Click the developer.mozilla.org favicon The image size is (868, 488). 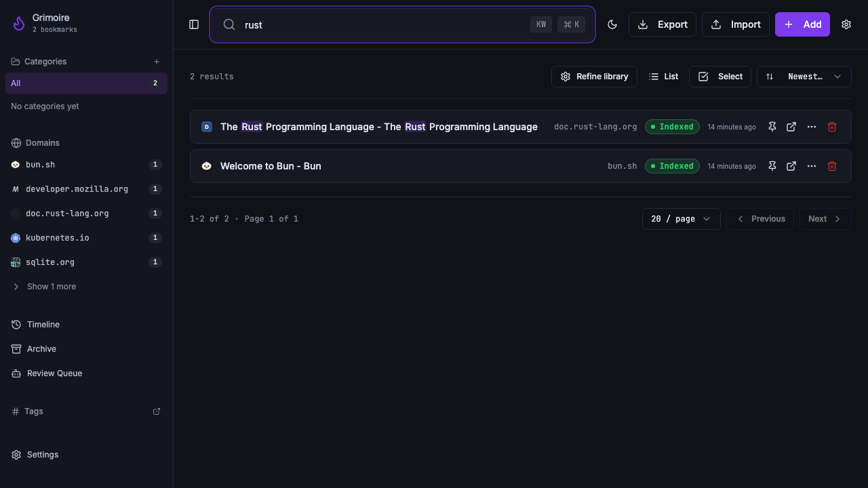[x=16, y=189]
